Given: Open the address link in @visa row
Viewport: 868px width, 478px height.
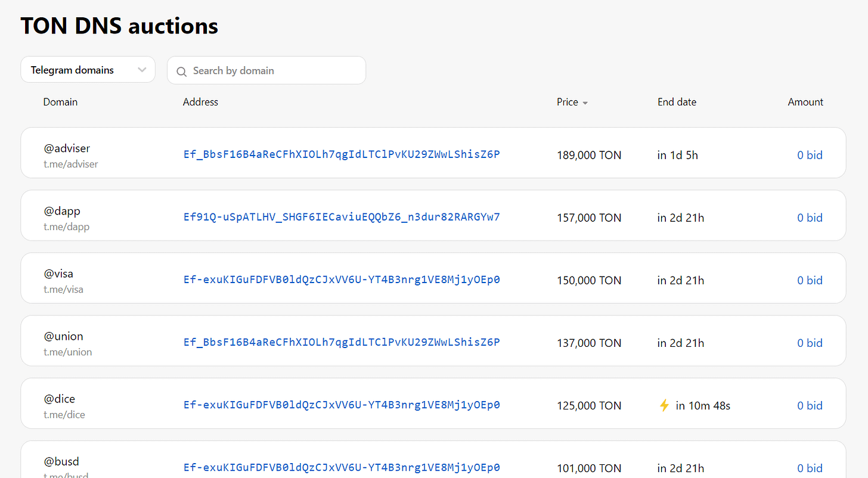Looking at the screenshot, I should (342, 280).
